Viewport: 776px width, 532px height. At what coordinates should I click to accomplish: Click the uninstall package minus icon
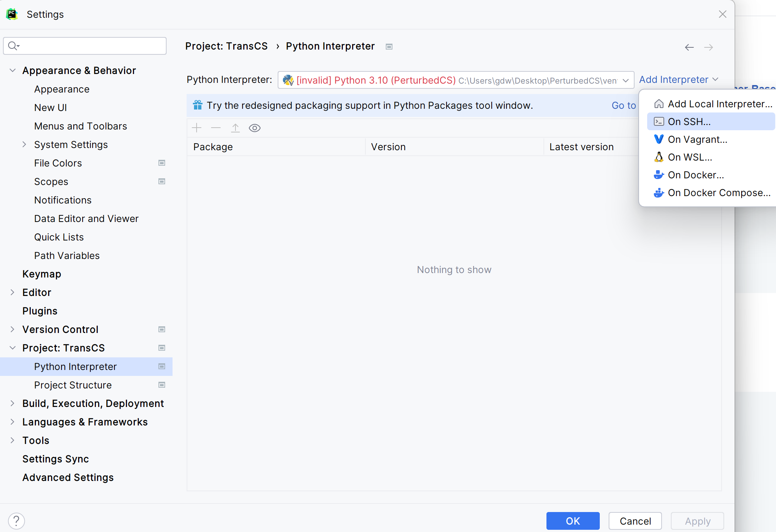click(x=216, y=128)
